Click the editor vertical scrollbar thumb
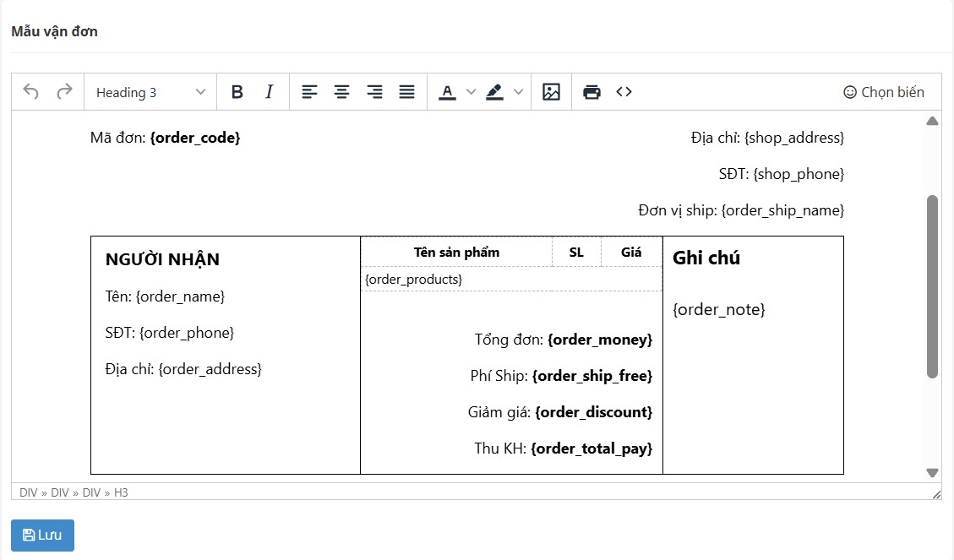Viewport: 954px width, 560px height. [932, 287]
